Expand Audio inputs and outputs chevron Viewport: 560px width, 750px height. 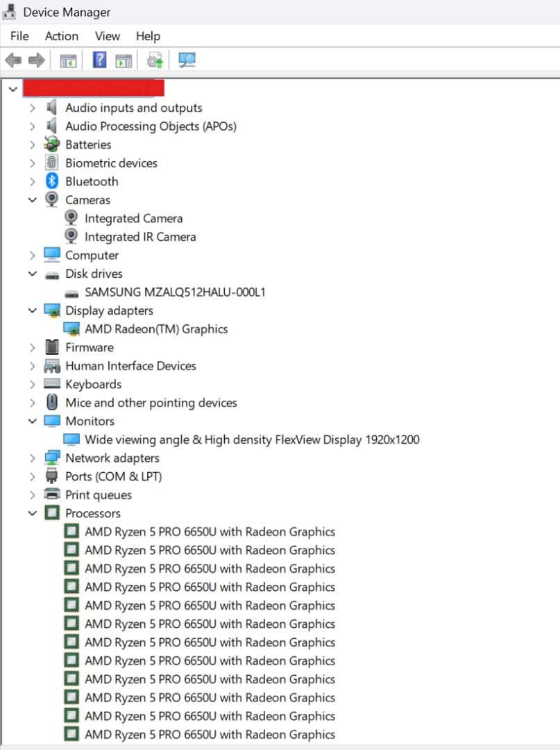coord(32,108)
